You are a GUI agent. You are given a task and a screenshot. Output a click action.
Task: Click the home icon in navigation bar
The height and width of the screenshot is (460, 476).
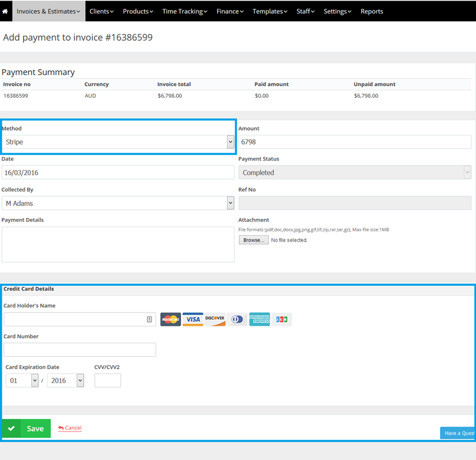[x=5, y=11]
